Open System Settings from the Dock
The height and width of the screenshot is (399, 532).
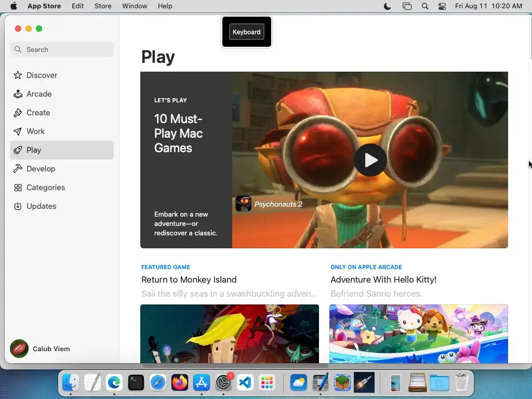[x=223, y=383]
